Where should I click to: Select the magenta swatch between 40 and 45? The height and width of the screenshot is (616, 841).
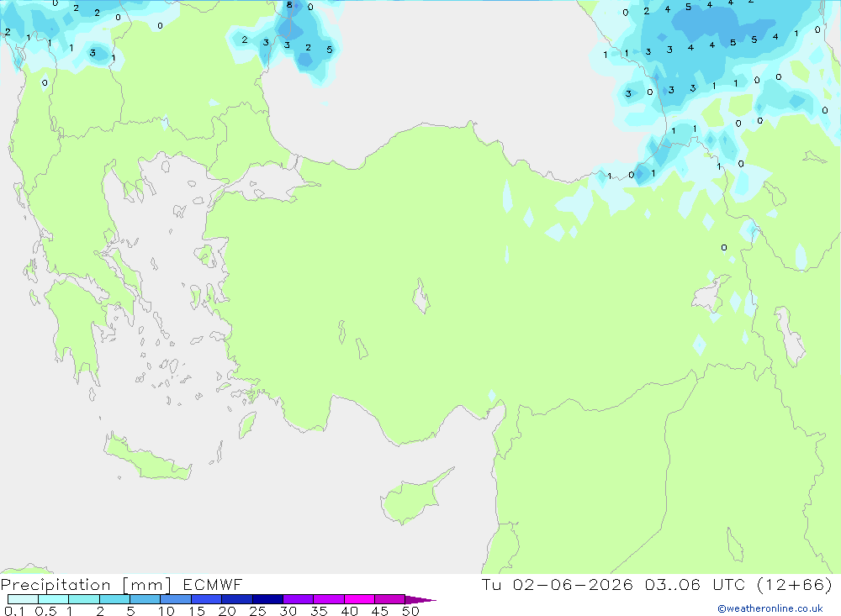359,599
